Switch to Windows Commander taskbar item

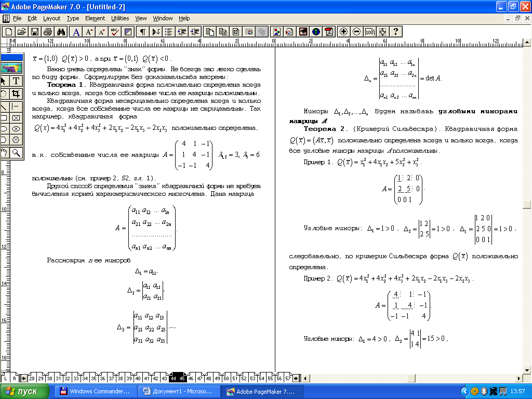click(x=95, y=392)
